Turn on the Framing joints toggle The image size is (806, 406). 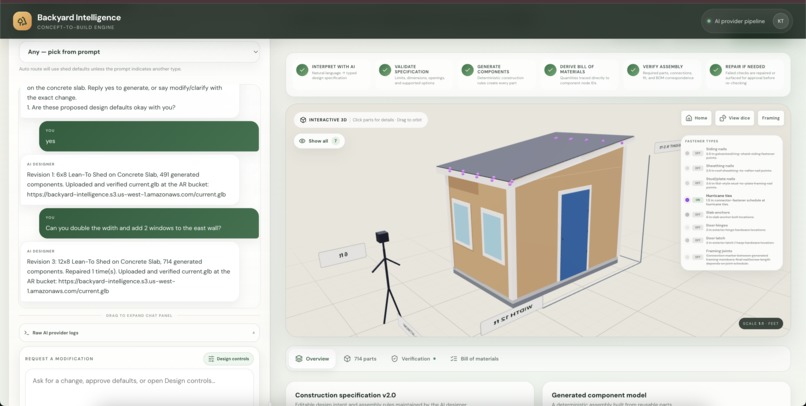pyautogui.click(x=697, y=257)
